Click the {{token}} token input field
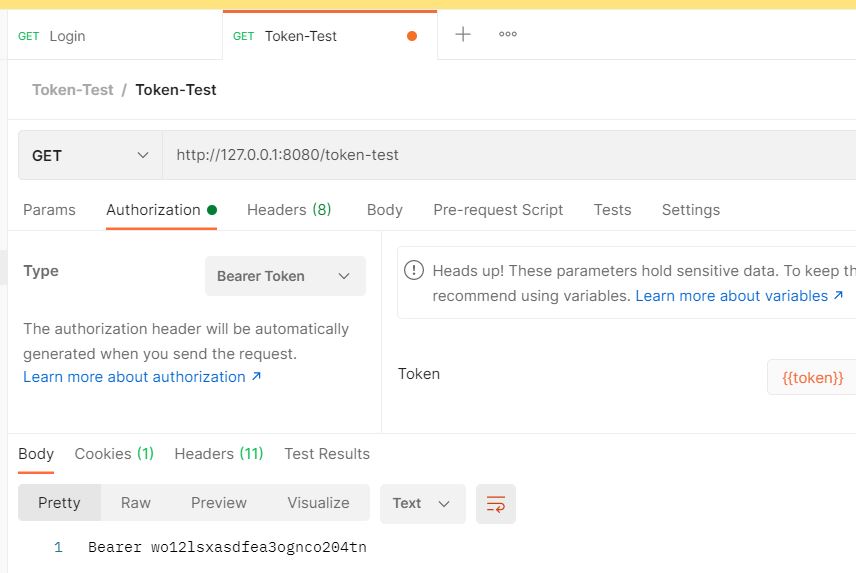This screenshot has width=856, height=573. (x=812, y=377)
